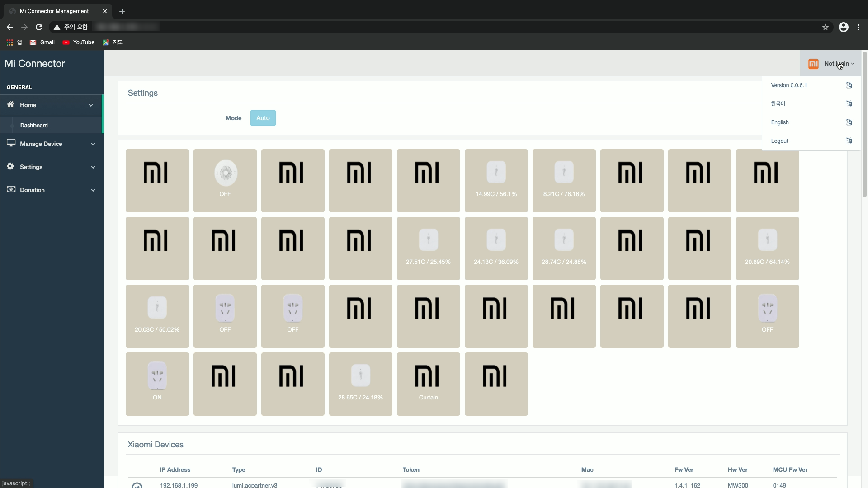Choose English in the user menu
This screenshot has width=868, height=488.
[780, 122]
